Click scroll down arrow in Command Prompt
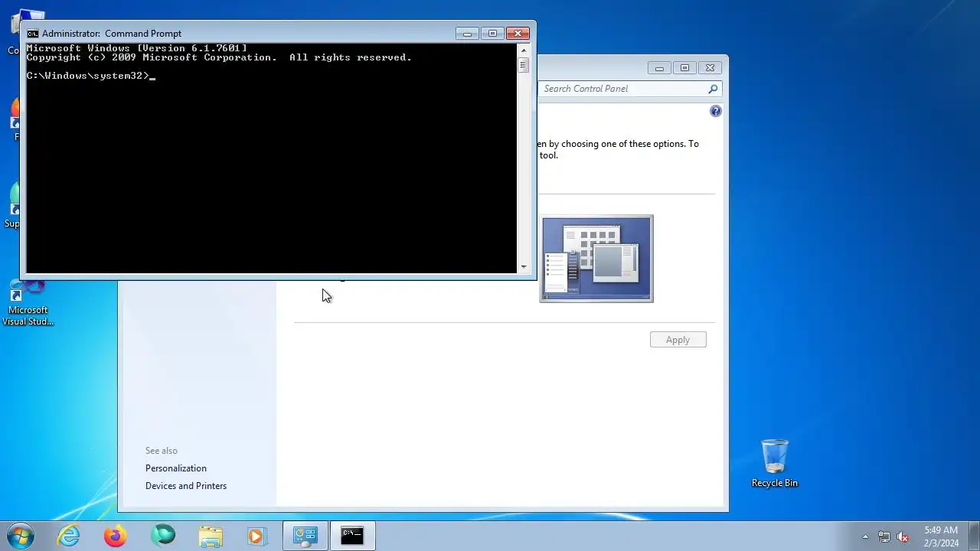This screenshot has height=551, width=980. pos(524,267)
